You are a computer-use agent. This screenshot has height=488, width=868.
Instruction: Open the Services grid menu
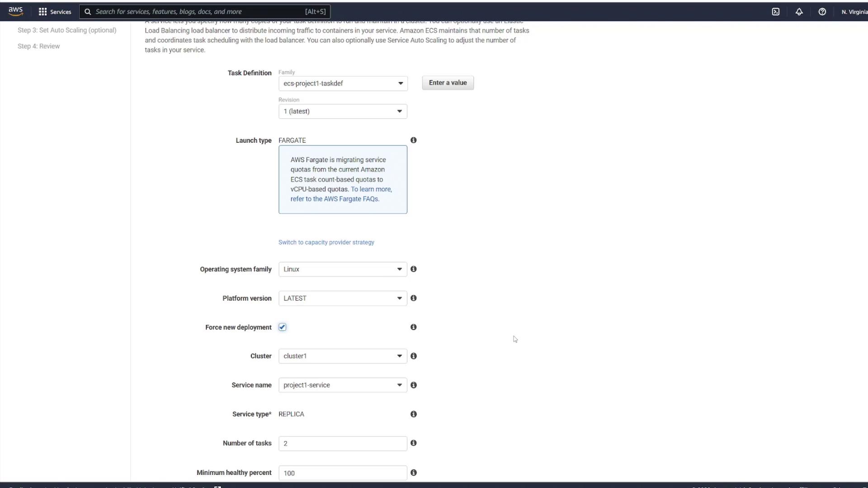pyautogui.click(x=55, y=12)
